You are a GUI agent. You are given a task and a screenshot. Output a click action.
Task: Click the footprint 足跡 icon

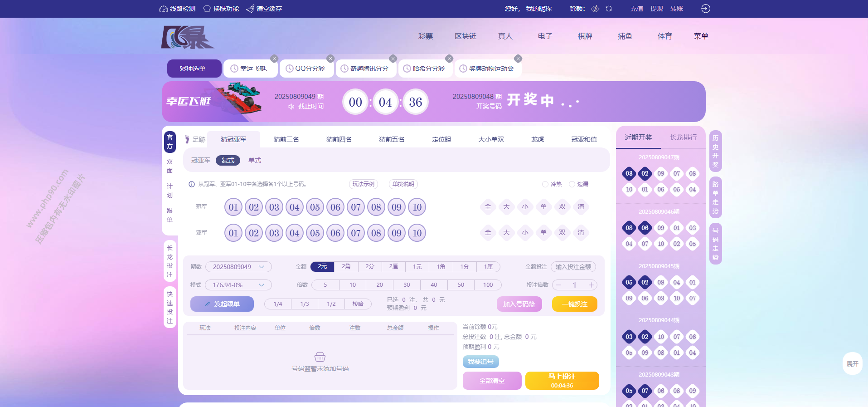point(187,139)
